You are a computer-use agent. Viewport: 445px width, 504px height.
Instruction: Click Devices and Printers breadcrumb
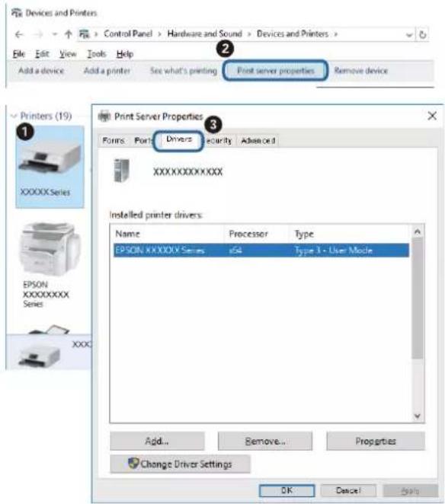pyautogui.click(x=293, y=33)
